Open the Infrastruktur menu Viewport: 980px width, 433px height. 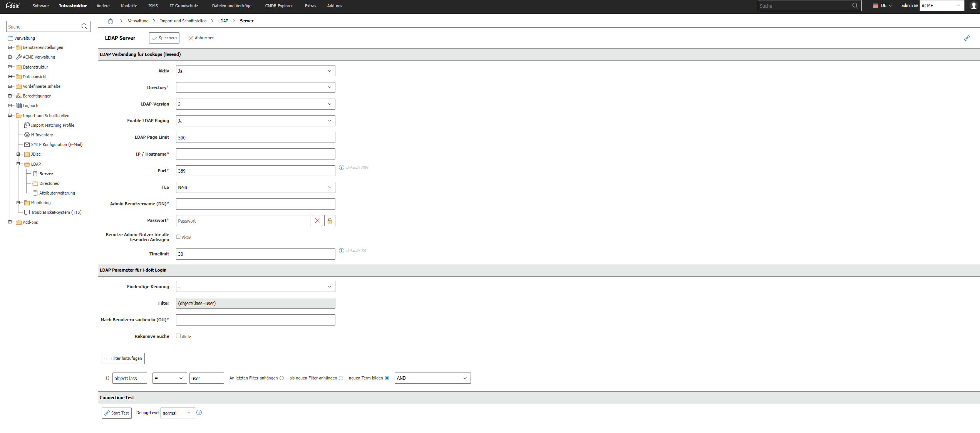tap(73, 6)
